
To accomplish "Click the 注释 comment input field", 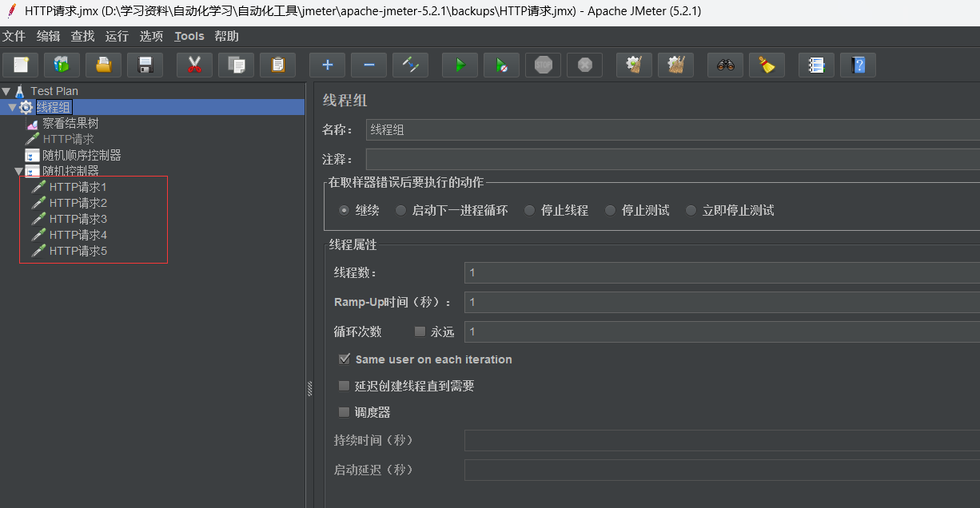I will click(672, 159).
